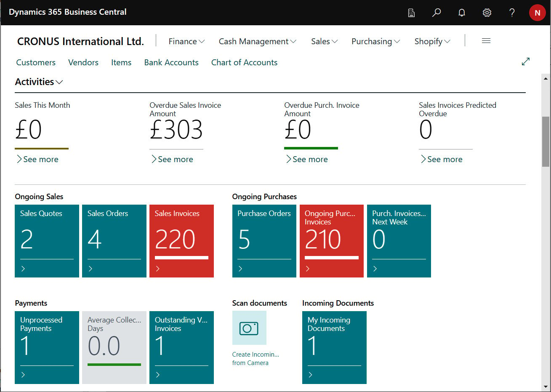The height and width of the screenshot is (392, 551).
Task: Open the search magnifier icon
Action: click(437, 13)
